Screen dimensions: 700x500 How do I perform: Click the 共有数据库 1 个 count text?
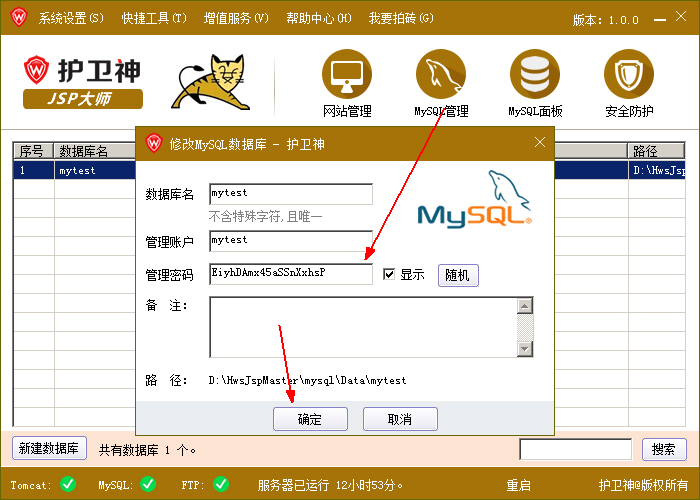[147, 450]
